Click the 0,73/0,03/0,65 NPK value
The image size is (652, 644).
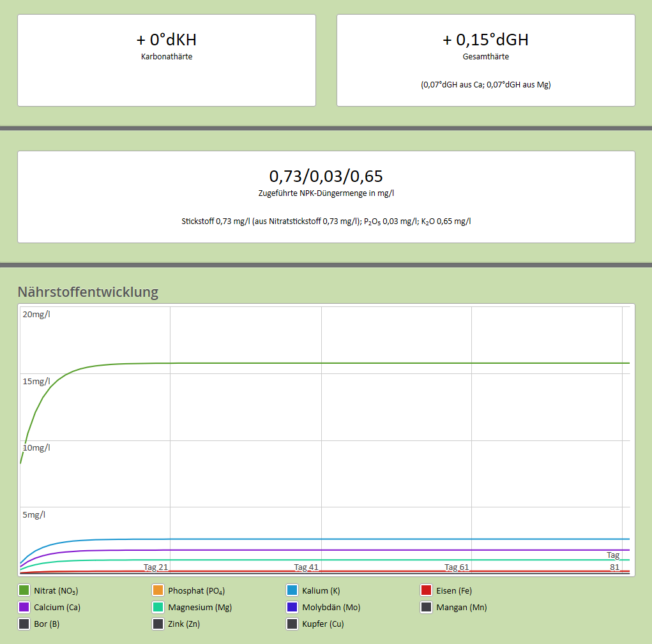[326, 176]
